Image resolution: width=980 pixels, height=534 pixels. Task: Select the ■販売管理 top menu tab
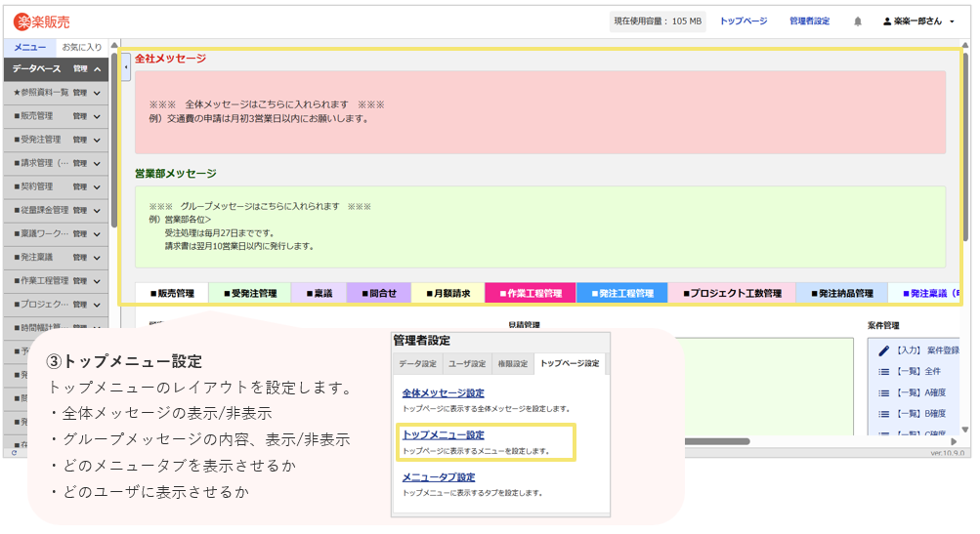pos(173,293)
